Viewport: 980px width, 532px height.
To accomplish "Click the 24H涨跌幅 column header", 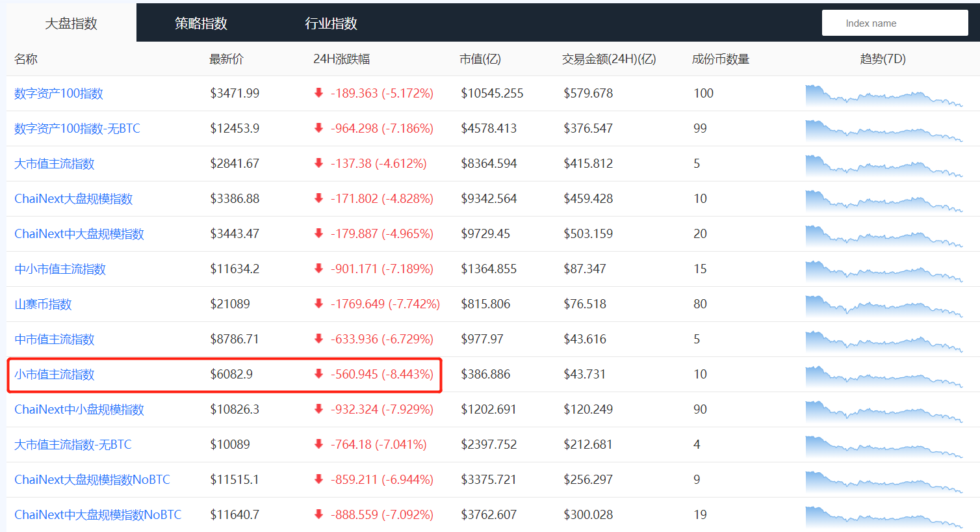I will click(x=341, y=59).
